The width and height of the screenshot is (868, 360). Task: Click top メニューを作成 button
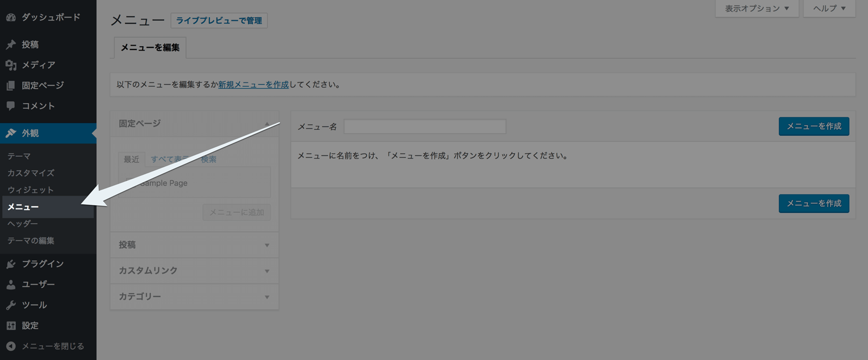tap(814, 127)
